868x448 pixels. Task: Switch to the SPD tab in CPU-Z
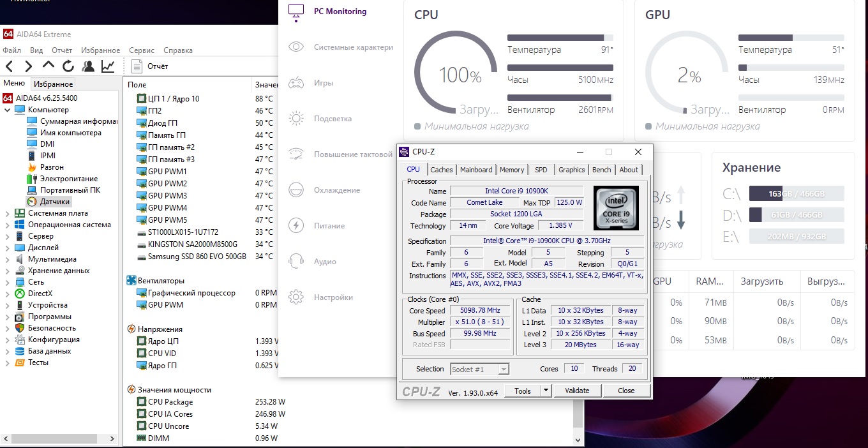click(x=541, y=170)
